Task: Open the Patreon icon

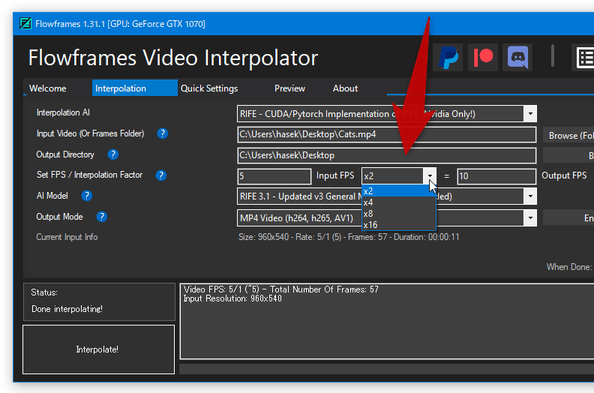Action: tap(483, 58)
